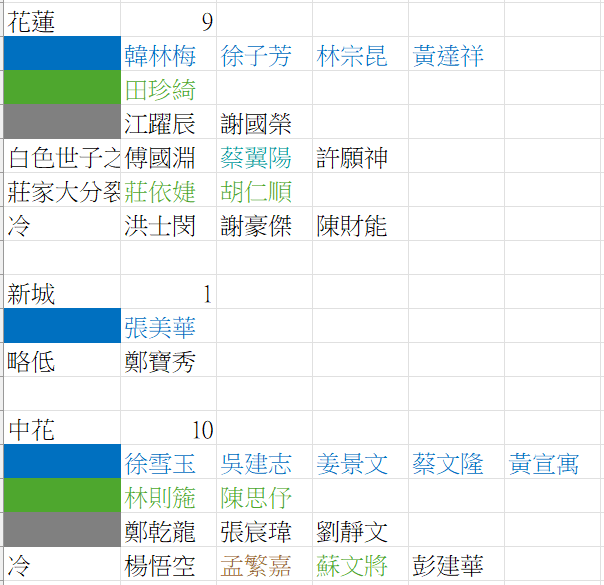Click the blue cell beside 韓林梅
The width and height of the screenshot is (604, 585).
(62, 54)
